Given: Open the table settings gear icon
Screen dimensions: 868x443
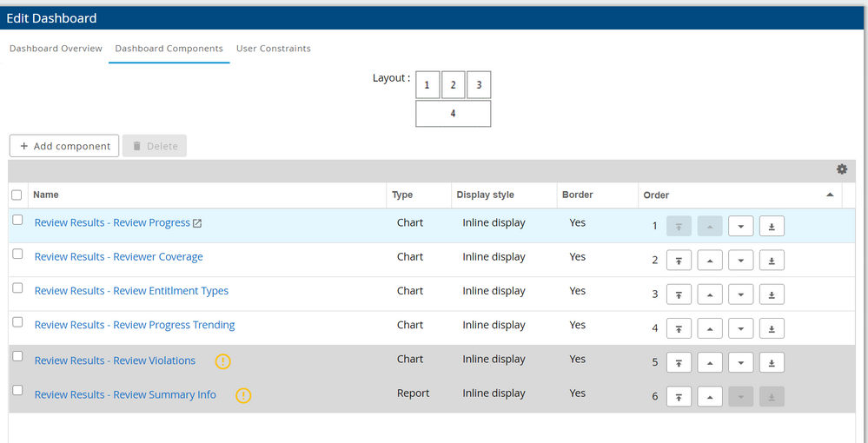Looking at the screenshot, I should pyautogui.click(x=841, y=169).
